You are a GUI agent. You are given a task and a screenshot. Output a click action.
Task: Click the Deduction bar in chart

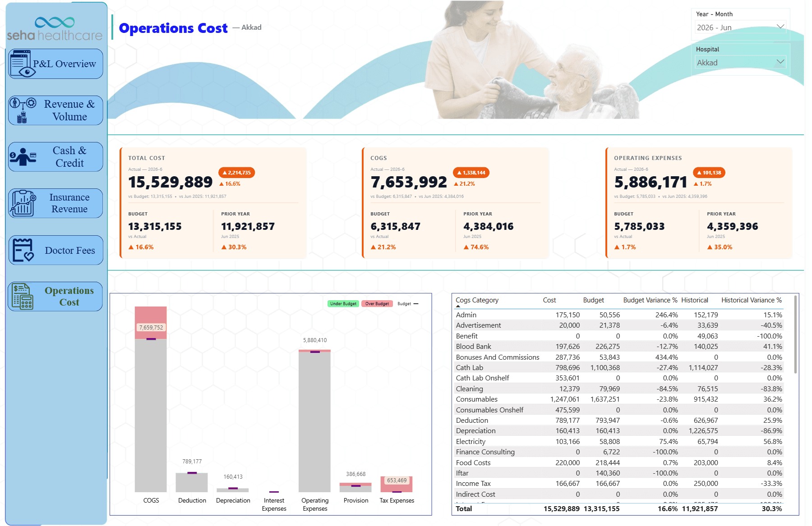pos(192,482)
